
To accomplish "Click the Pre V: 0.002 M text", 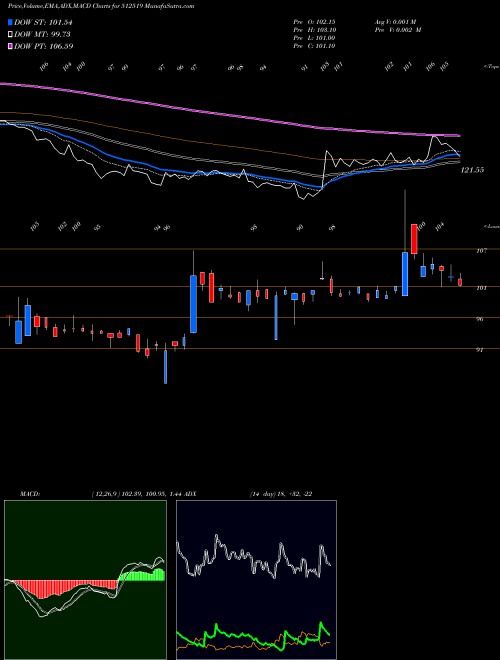I will click(397, 30).
